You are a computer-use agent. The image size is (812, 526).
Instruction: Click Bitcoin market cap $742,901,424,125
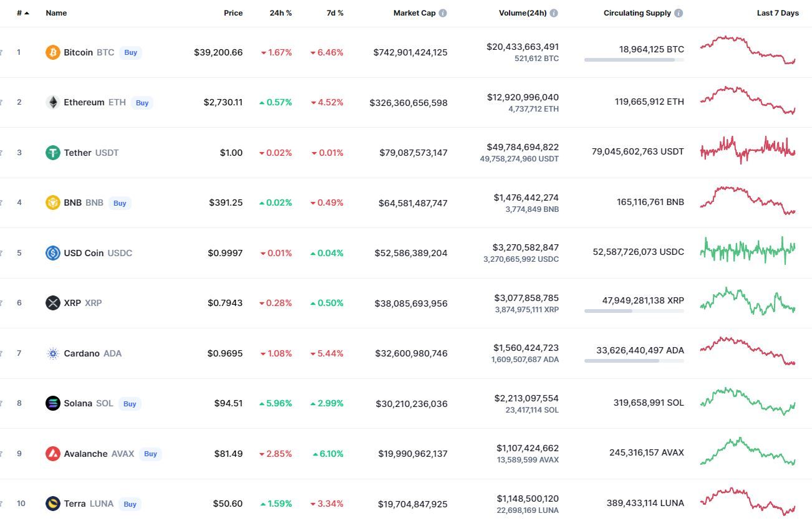(410, 52)
